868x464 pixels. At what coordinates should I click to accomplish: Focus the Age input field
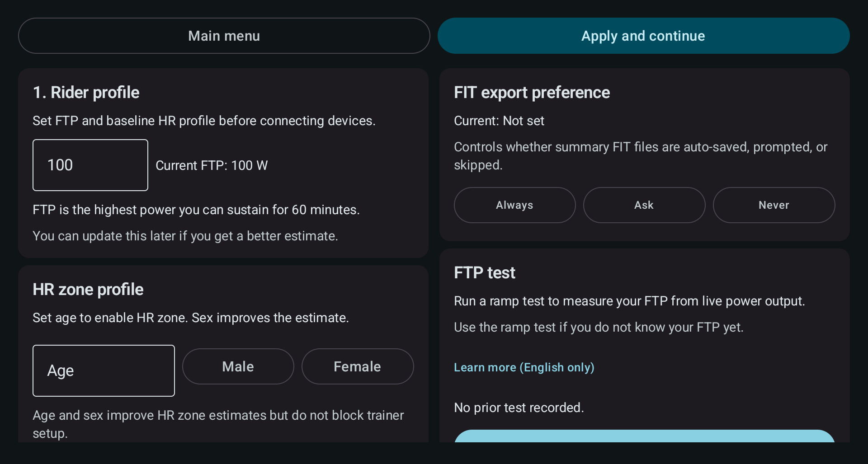click(104, 370)
